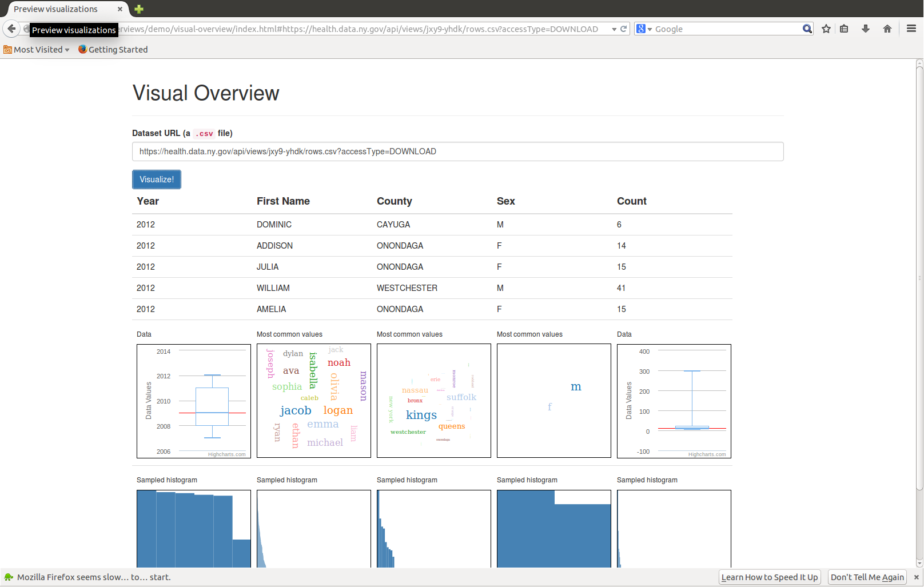924x587 pixels.
Task: Click the Visualize! button
Action: click(157, 179)
